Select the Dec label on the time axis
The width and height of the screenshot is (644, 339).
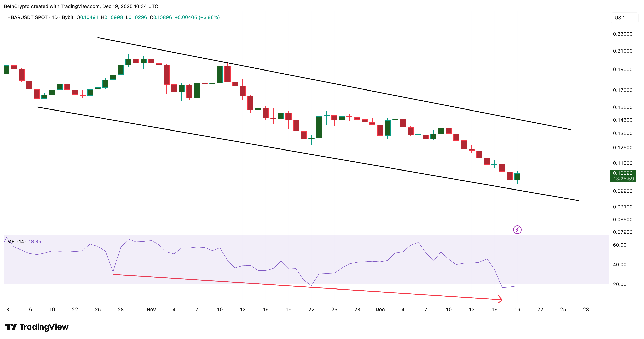tap(380, 309)
